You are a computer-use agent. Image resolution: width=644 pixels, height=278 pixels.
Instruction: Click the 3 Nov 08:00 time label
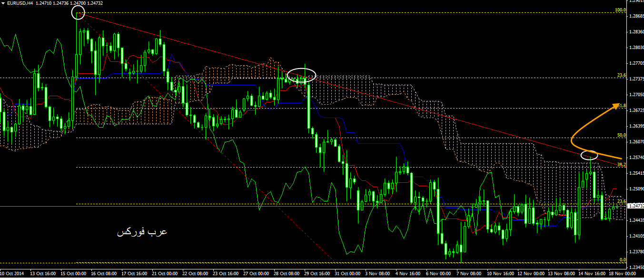click(378, 274)
